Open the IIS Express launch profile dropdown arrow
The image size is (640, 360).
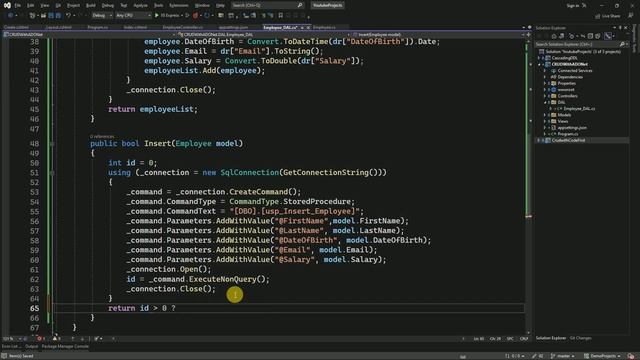point(182,16)
